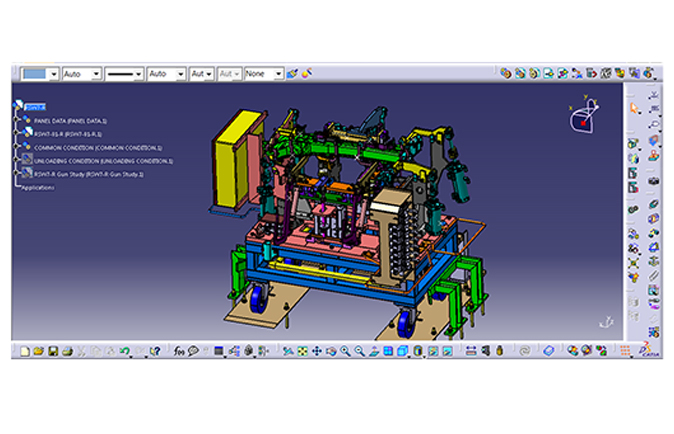Screen dimensions: 674x434
Task: Click the first icon in the top-right toolbar
Action: [506, 73]
